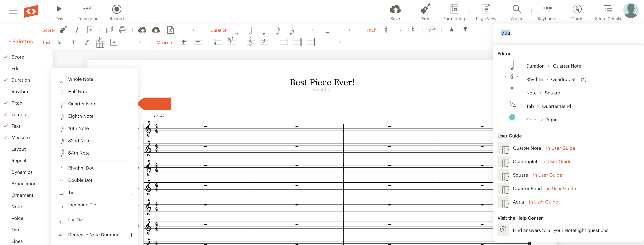644x245 pixels.
Task: Open the Layout palette menu
Action: coord(18,149)
